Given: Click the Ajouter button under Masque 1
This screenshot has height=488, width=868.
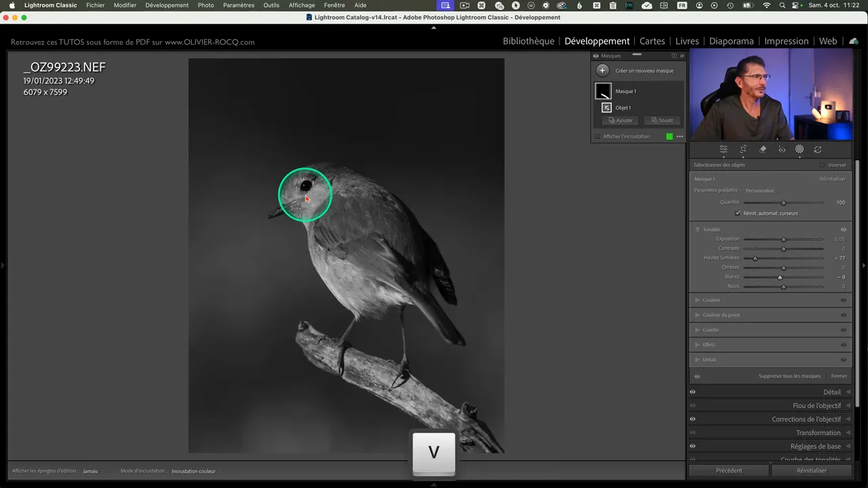Looking at the screenshot, I should coord(620,121).
